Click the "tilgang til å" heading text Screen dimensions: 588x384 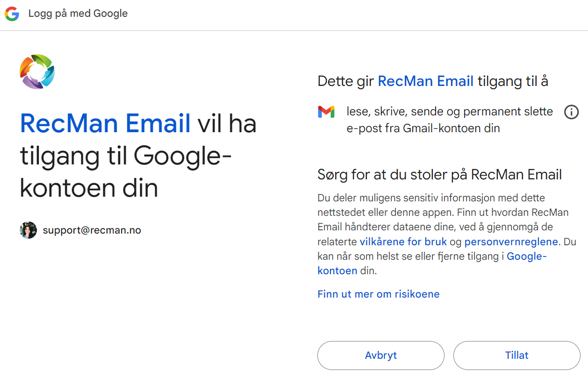tap(513, 81)
